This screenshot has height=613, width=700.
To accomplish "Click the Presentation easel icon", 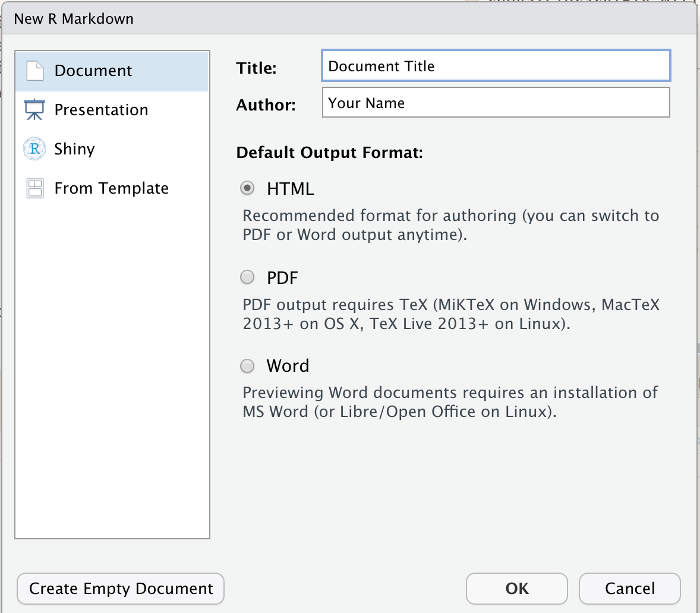I will [34, 110].
